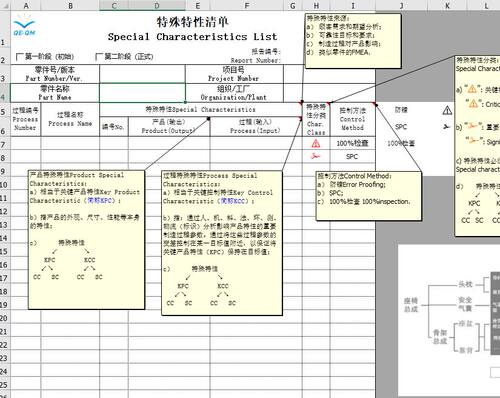Click the 100%检查 cell in Control Method column
This screenshot has width=500, height=398.
tap(353, 144)
